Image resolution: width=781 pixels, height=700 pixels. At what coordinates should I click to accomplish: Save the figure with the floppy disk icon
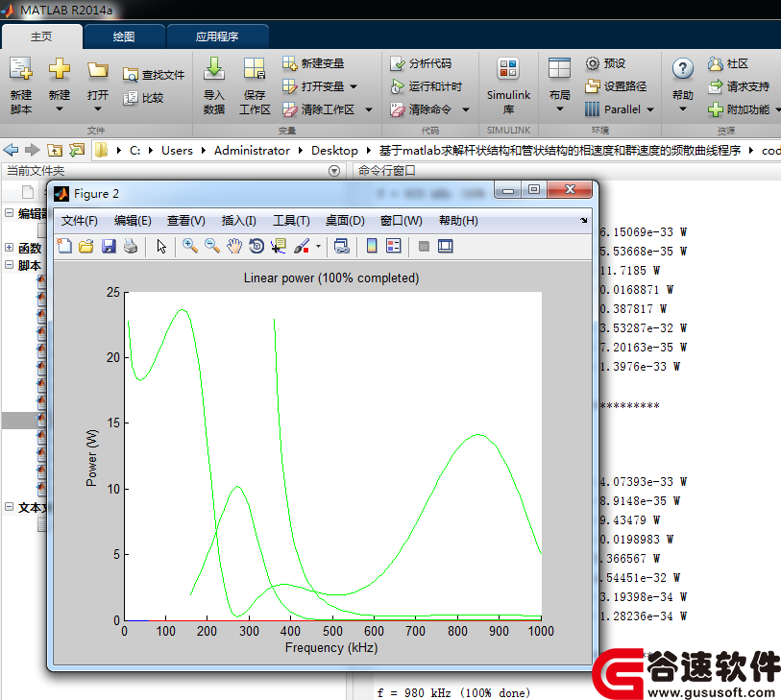[x=109, y=246]
